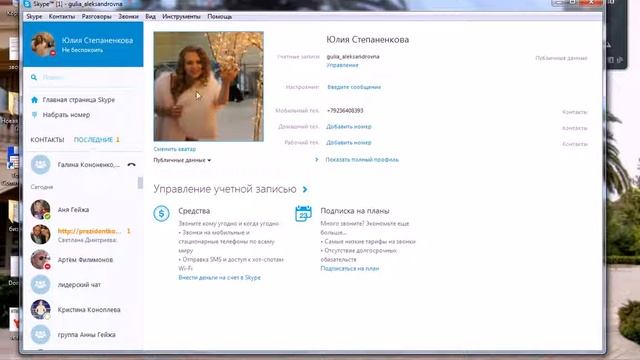Click the Подписка на планы heading
Image resolution: width=640 pixels, height=360 pixels.
(x=355, y=211)
